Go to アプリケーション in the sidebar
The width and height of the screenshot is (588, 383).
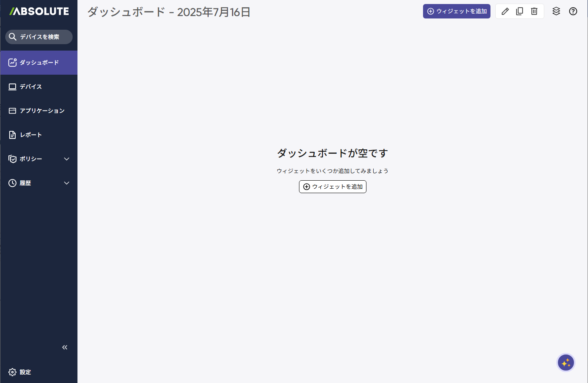coord(42,111)
